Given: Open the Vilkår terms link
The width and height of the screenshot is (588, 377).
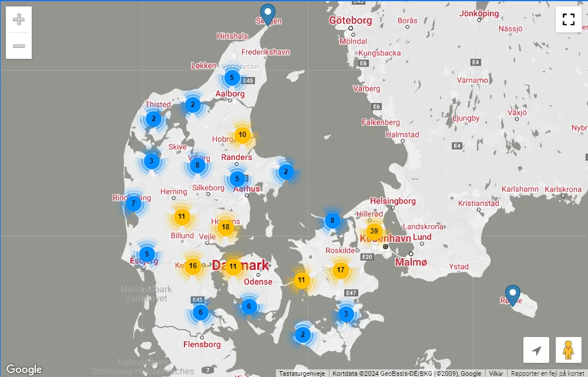Looking at the screenshot, I should [496, 373].
